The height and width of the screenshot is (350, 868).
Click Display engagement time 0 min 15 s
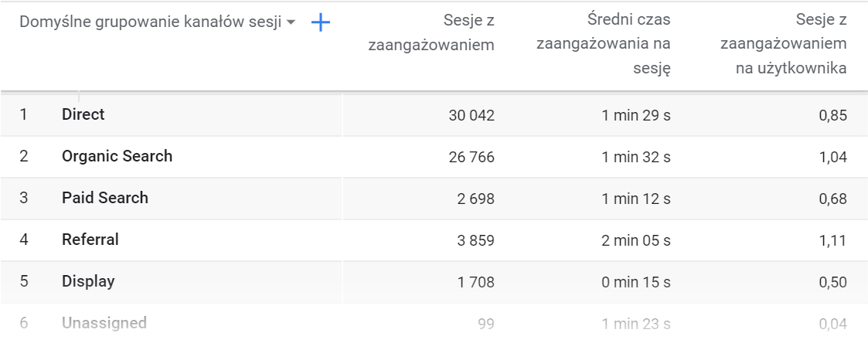[x=635, y=283]
